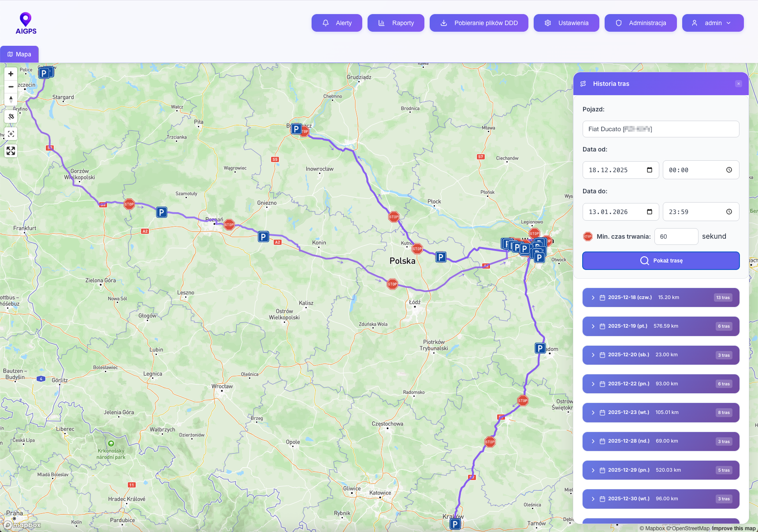The width and height of the screenshot is (758, 532).
Task: Click the Min. czas trwania input field
Action: point(676,236)
